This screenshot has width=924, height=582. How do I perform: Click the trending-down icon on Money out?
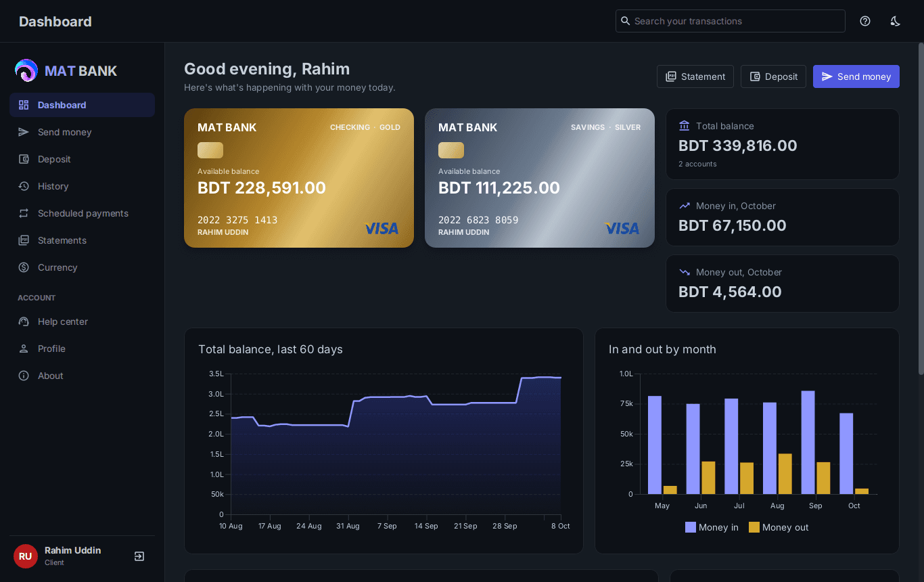(685, 272)
